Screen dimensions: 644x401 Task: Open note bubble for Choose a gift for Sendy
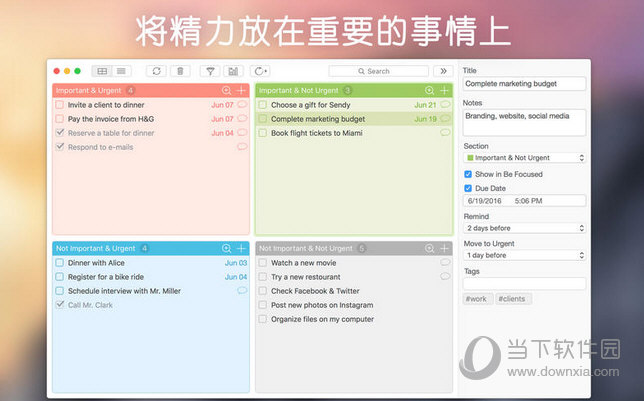(445, 104)
